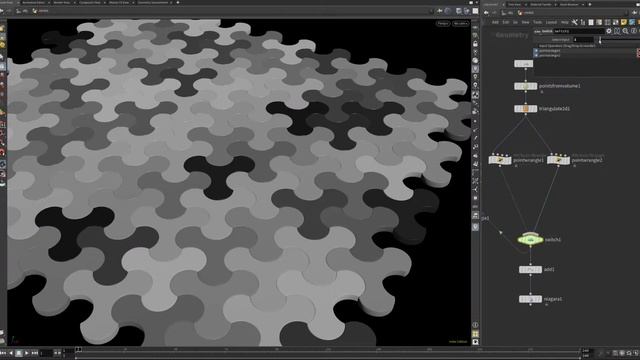
Task: Jump to first frame in playbar
Action: click(3, 353)
